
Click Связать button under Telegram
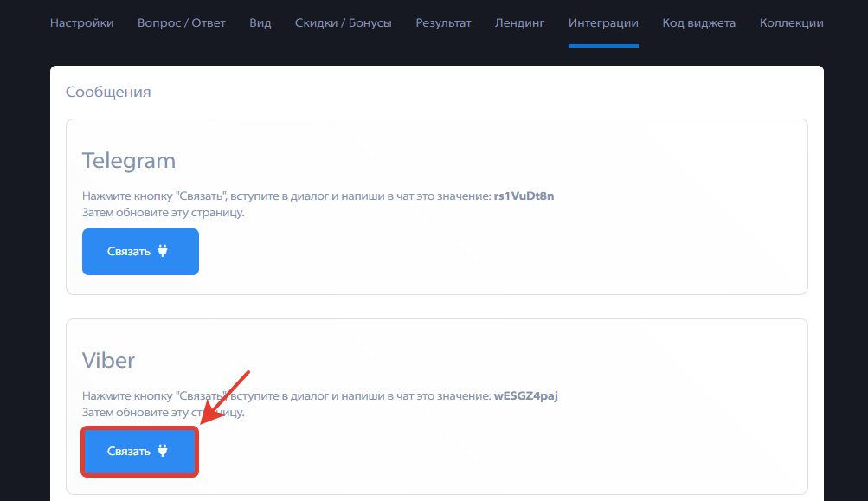140,252
